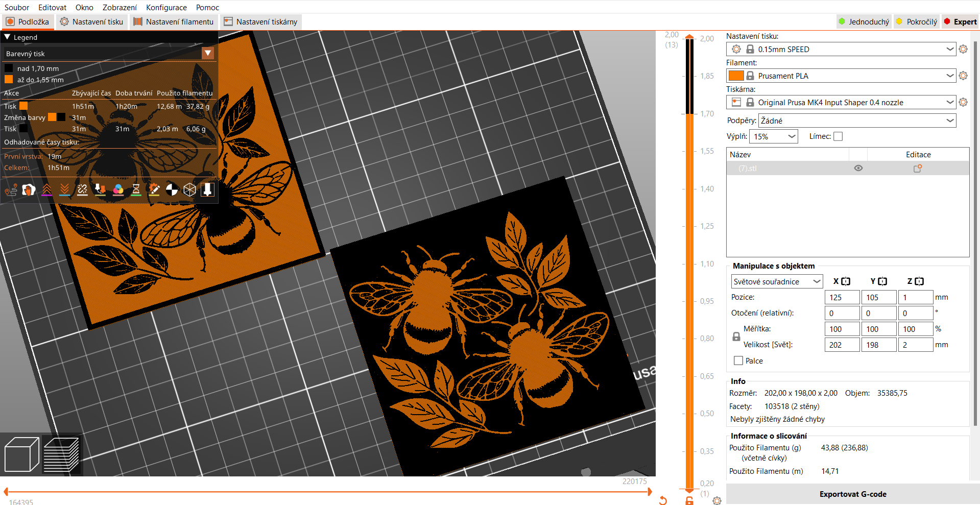Screen dimensions: 980x505
Task: Enable the Palce checkbox
Action: click(x=738, y=360)
